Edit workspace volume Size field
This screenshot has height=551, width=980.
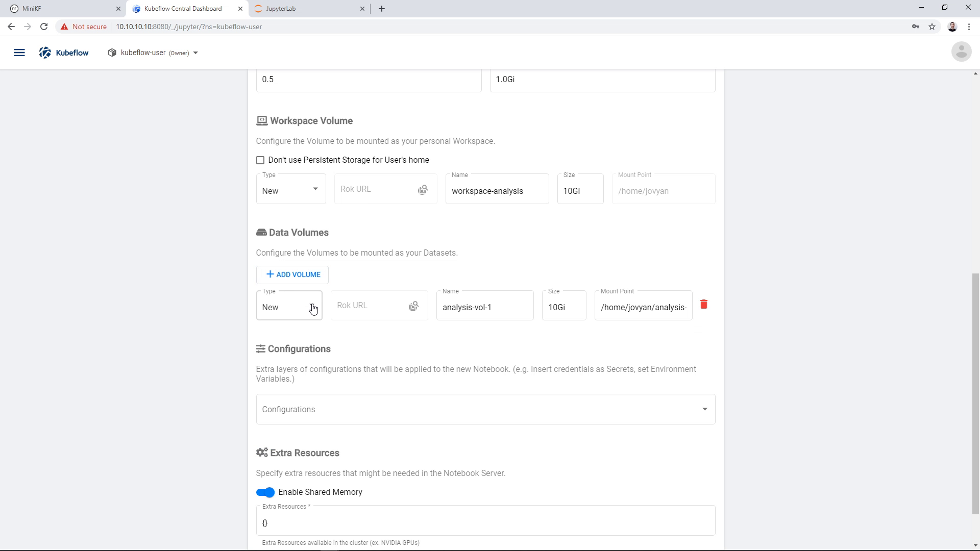click(x=580, y=189)
